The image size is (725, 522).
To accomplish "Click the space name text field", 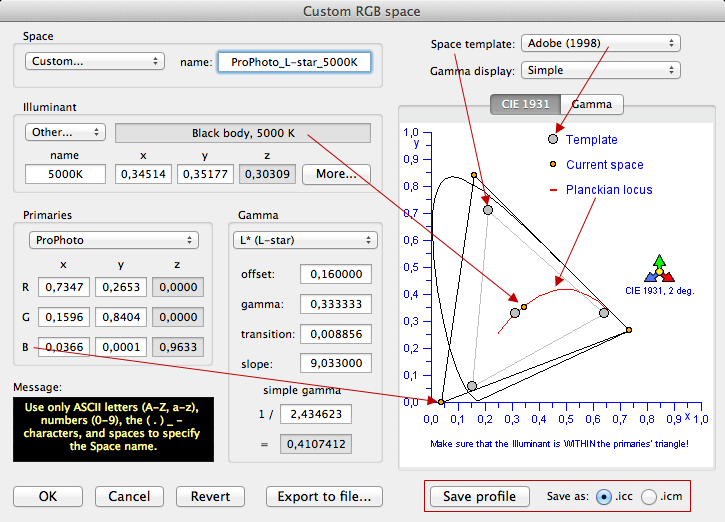I will (x=294, y=62).
